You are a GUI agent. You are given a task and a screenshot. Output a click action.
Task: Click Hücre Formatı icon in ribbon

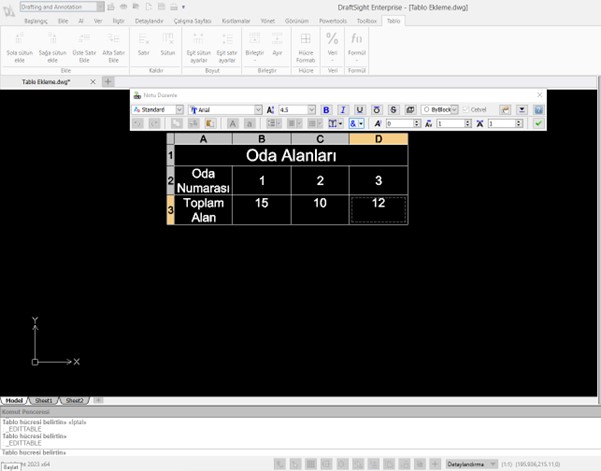[x=305, y=40]
